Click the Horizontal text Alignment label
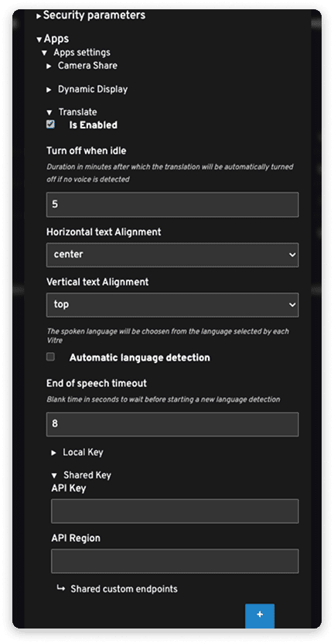The image size is (334, 644). tap(104, 232)
